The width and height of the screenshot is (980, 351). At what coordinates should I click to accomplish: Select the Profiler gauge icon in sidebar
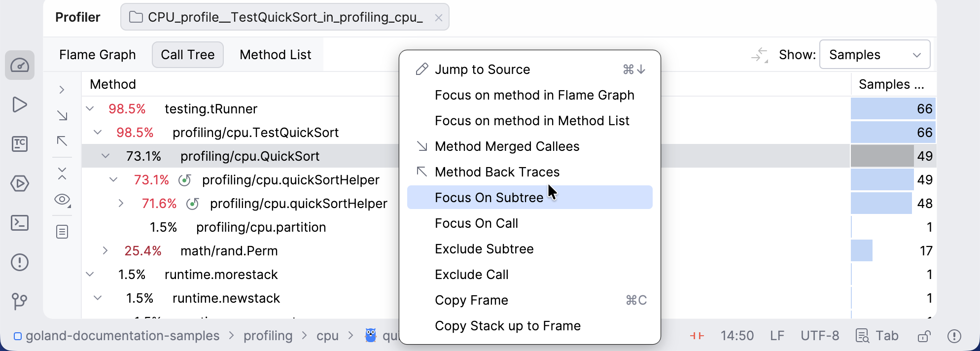click(x=20, y=65)
